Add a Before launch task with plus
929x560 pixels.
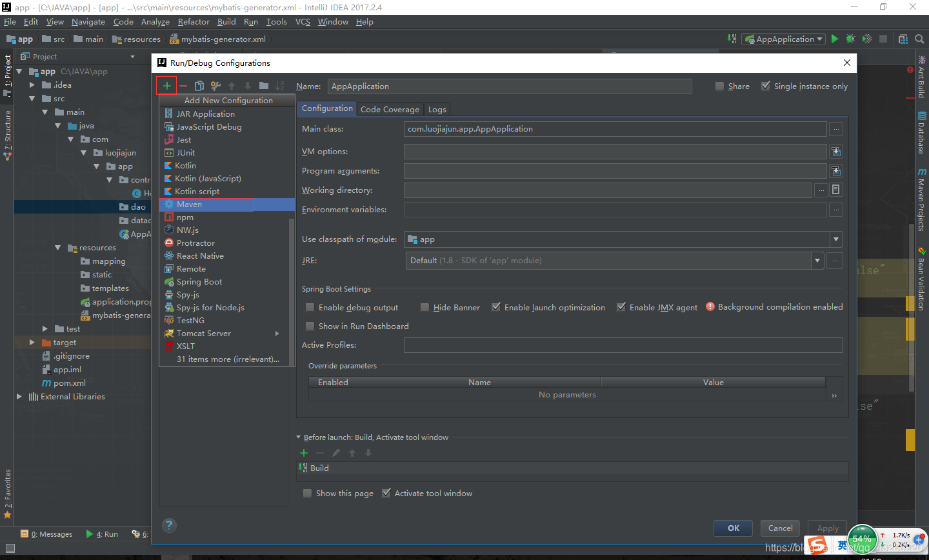tap(304, 453)
